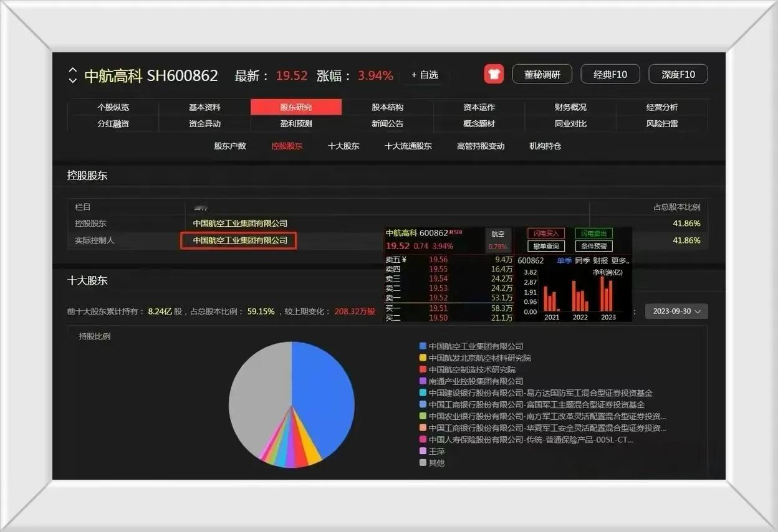Click 闪电买入 in the quote popup

[546, 234]
